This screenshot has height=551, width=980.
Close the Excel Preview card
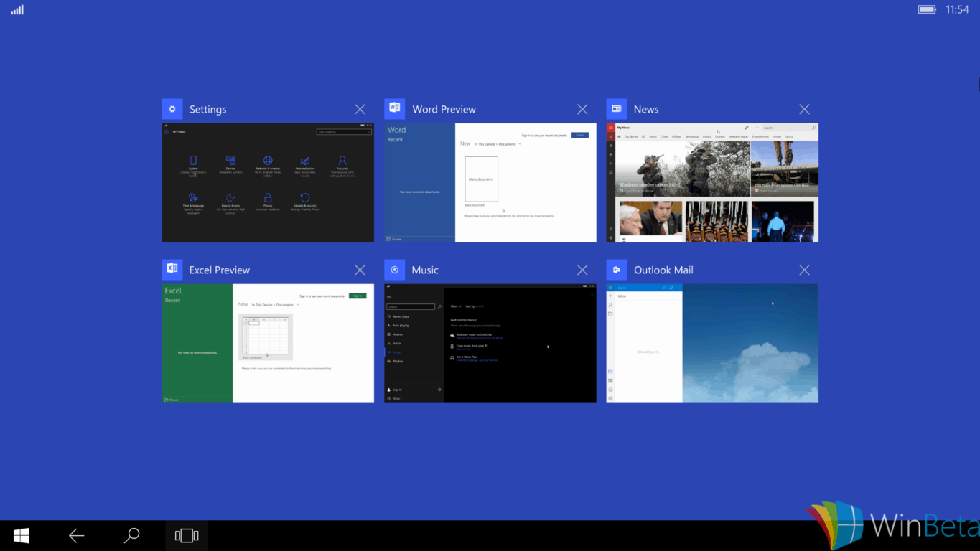[x=360, y=270]
